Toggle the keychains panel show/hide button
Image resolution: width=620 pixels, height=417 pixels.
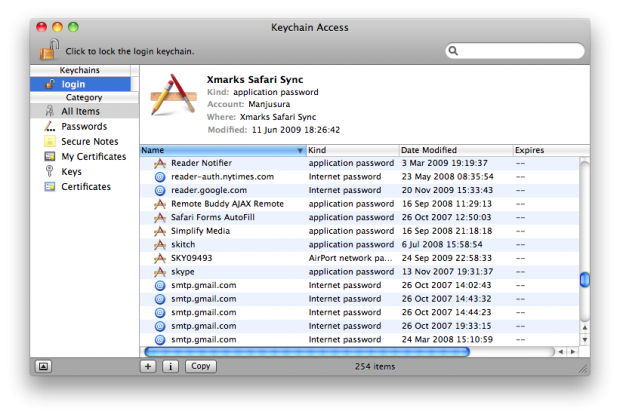pos(43,367)
